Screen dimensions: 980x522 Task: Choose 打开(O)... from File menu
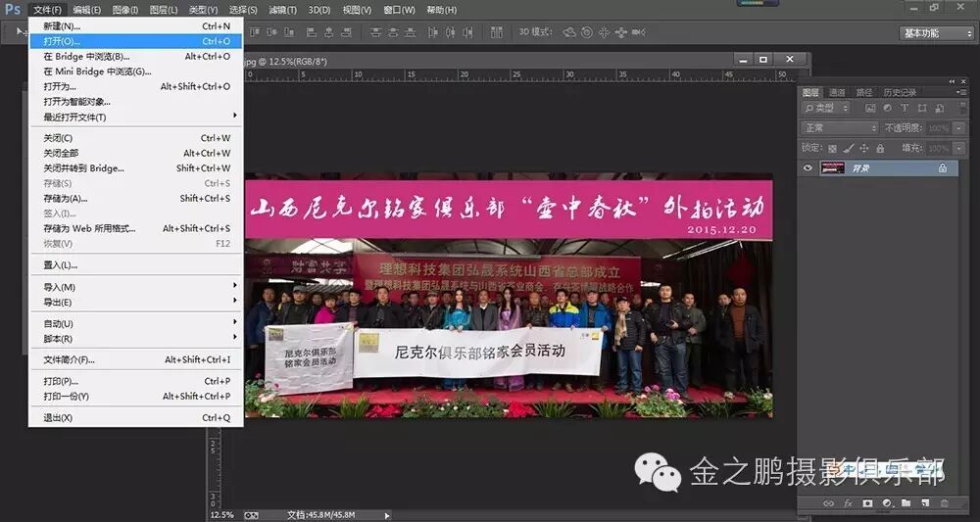(135, 41)
